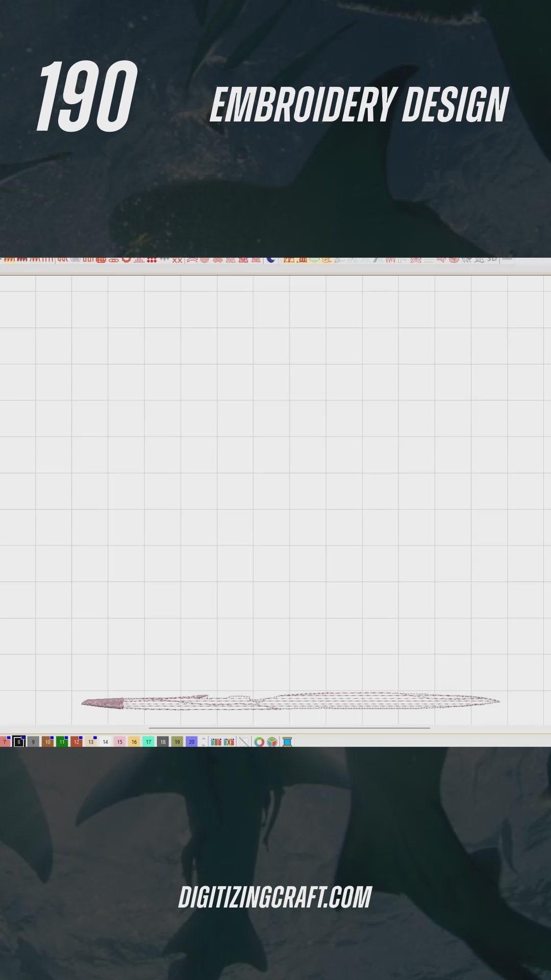The image size is (551, 980).
Task: Select the stitched design on the canvas
Action: (291, 701)
